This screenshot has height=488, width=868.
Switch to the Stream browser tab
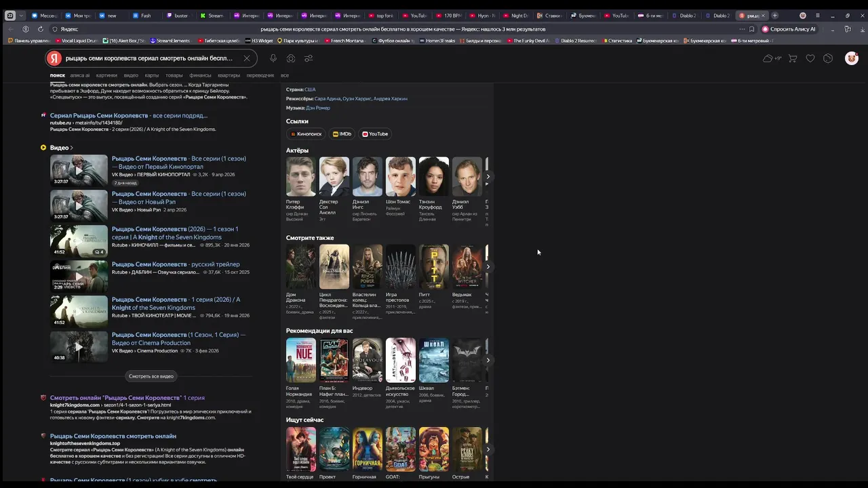pyautogui.click(x=212, y=15)
